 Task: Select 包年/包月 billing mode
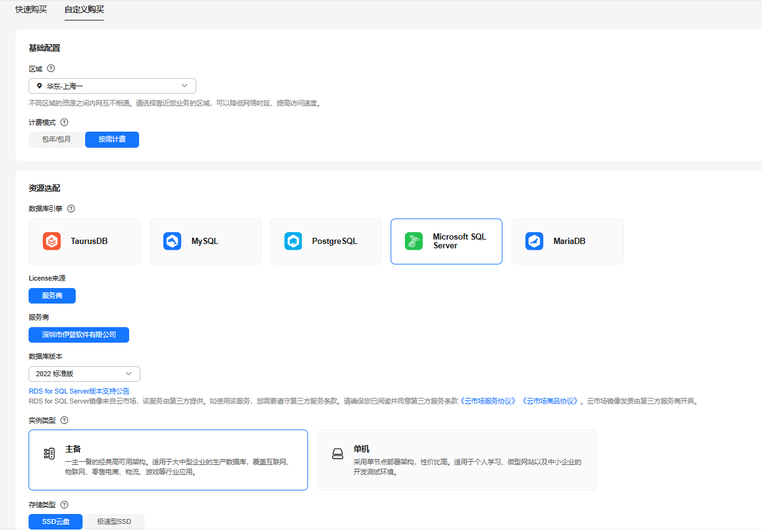click(57, 140)
